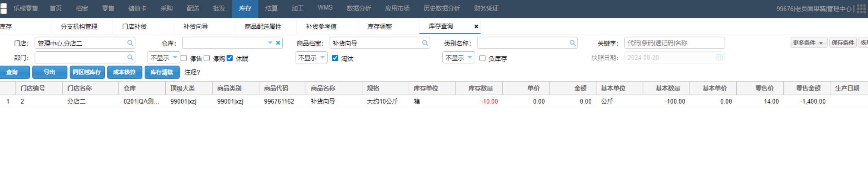The height and width of the screenshot is (188, 868).
Task: Click the 导出 button
Action: point(50,72)
